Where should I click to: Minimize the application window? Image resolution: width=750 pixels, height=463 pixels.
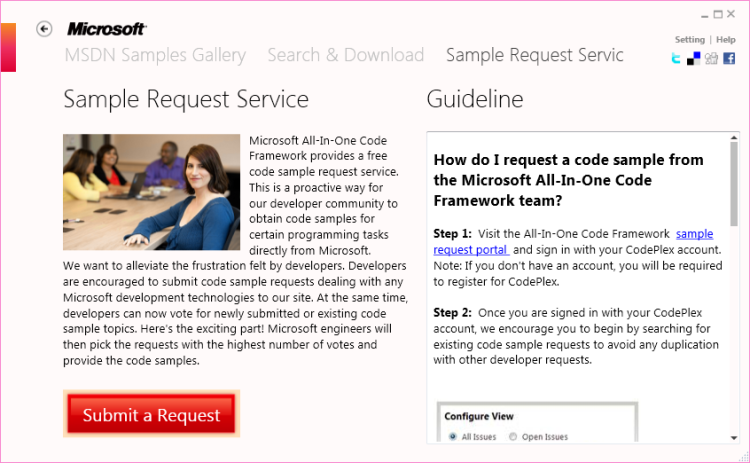(x=705, y=15)
